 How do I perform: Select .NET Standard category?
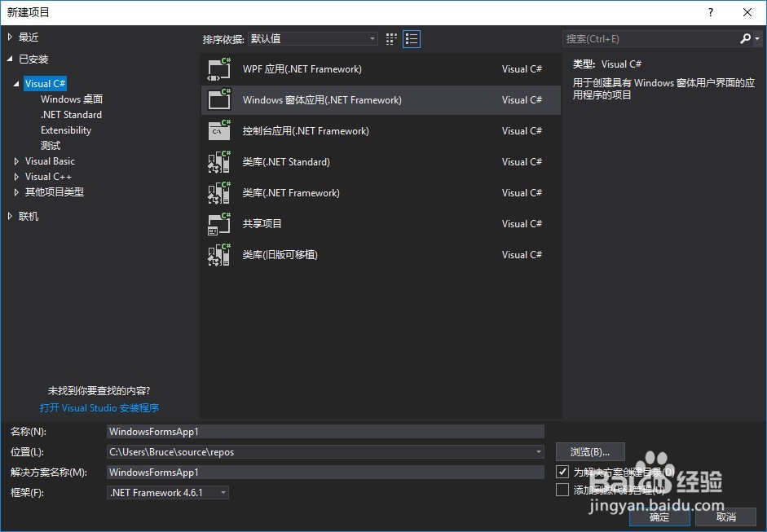(72, 115)
